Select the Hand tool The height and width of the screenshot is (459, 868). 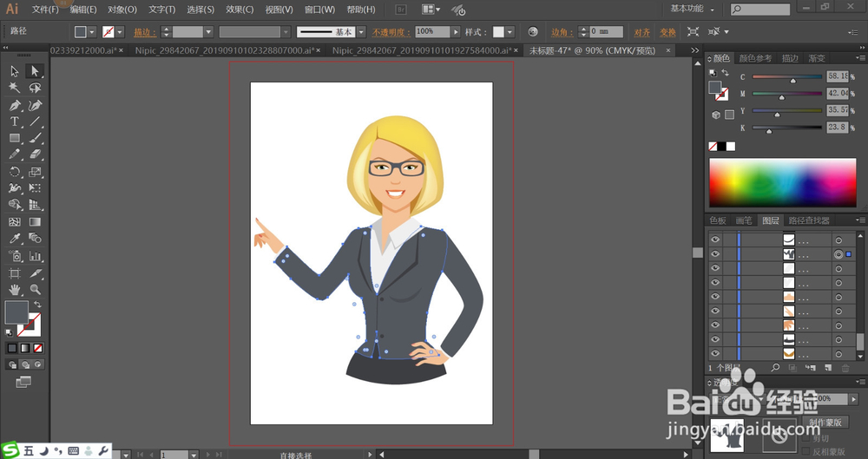15,290
